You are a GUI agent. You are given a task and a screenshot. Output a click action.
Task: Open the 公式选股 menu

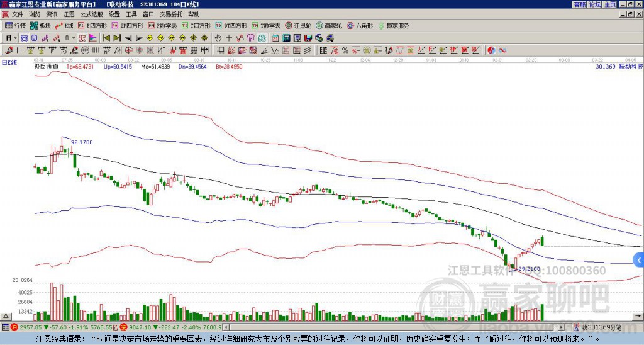click(92, 14)
